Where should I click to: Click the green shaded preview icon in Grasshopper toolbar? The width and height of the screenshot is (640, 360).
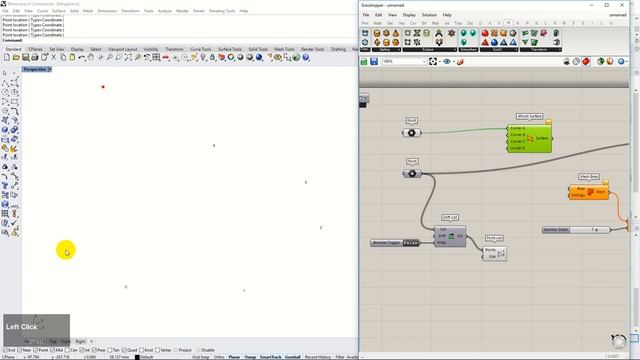tap(600, 62)
